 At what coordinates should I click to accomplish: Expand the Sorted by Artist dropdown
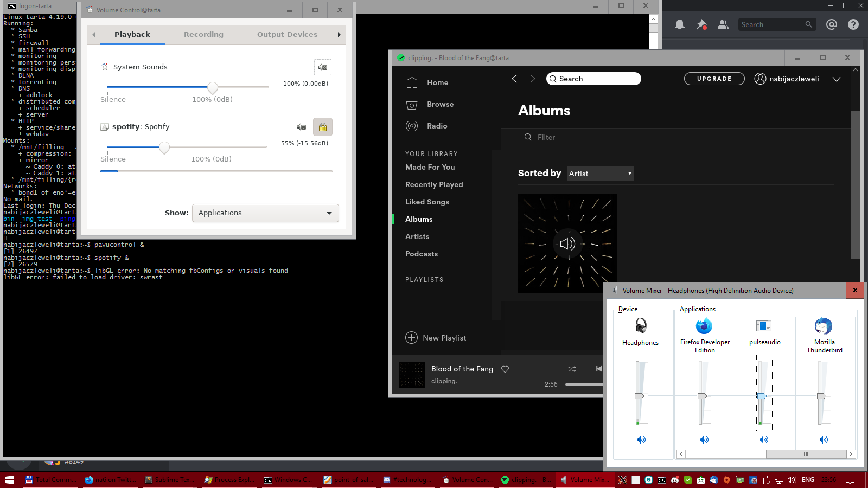coord(600,174)
